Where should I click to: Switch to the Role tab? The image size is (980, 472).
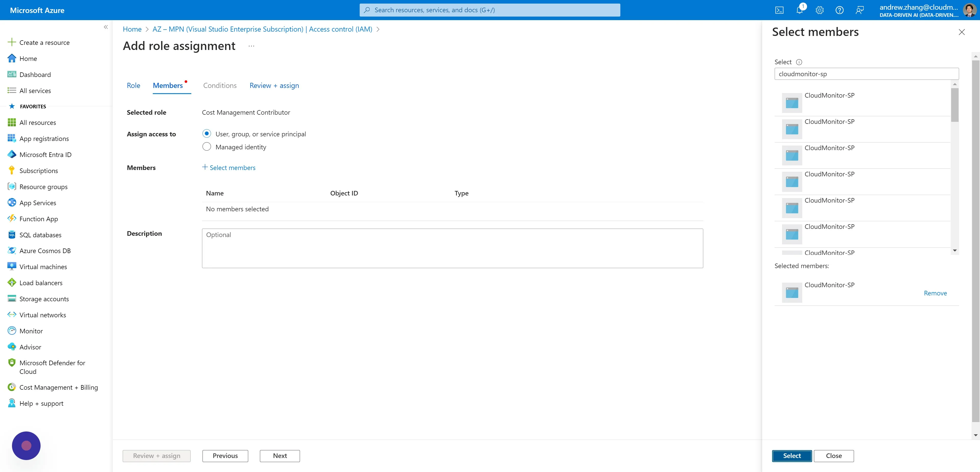coord(134,86)
